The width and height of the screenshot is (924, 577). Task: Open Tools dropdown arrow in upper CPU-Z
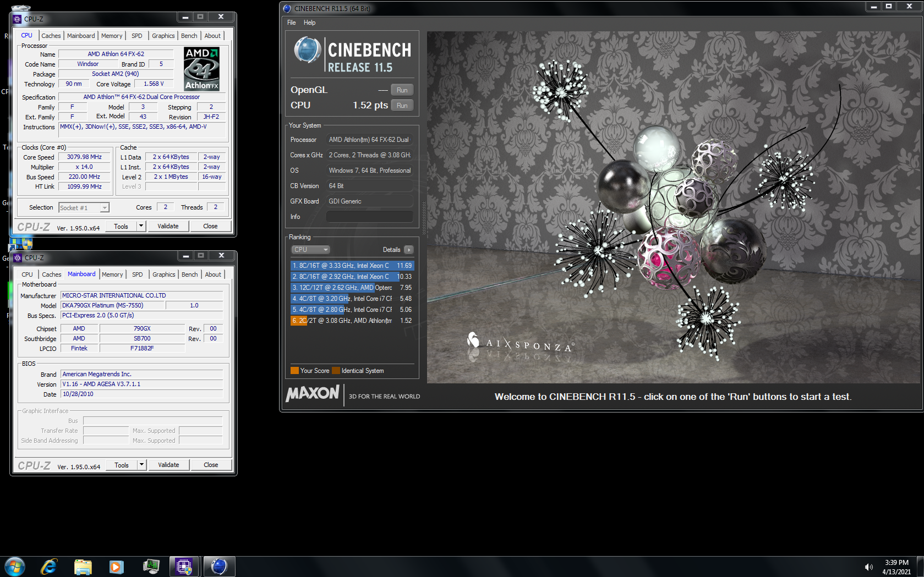[x=141, y=226]
